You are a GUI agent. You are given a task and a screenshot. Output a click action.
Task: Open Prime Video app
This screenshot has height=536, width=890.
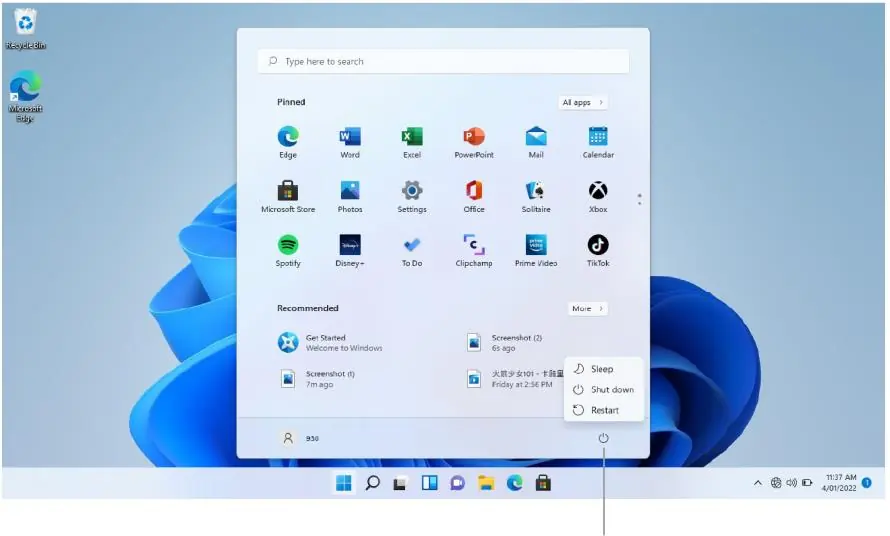coord(536,250)
